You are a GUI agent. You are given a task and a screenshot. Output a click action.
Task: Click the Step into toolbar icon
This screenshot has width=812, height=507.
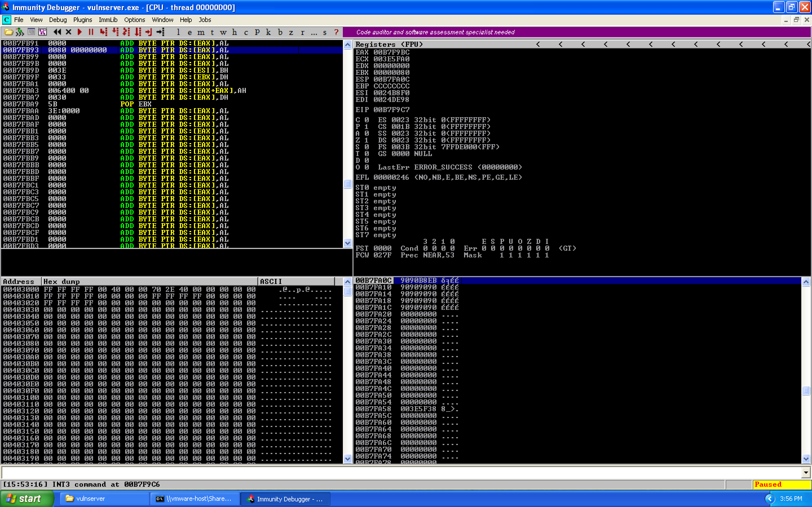[x=104, y=32]
